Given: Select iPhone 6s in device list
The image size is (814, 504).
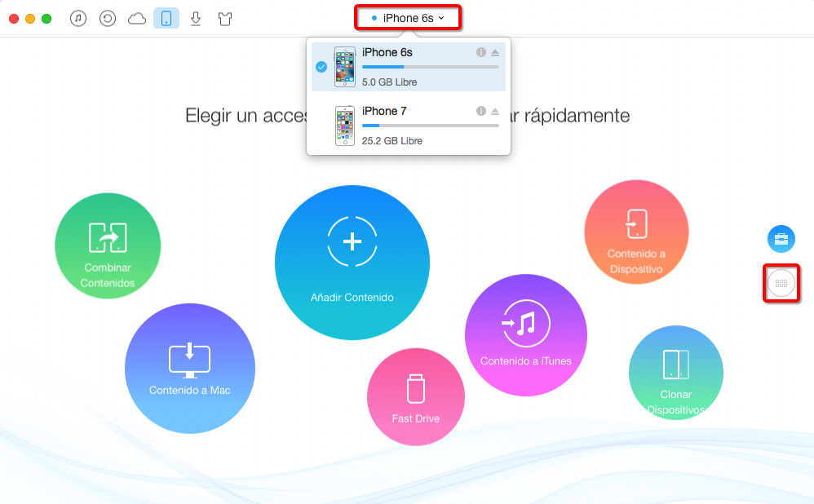Looking at the screenshot, I should (409, 67).
